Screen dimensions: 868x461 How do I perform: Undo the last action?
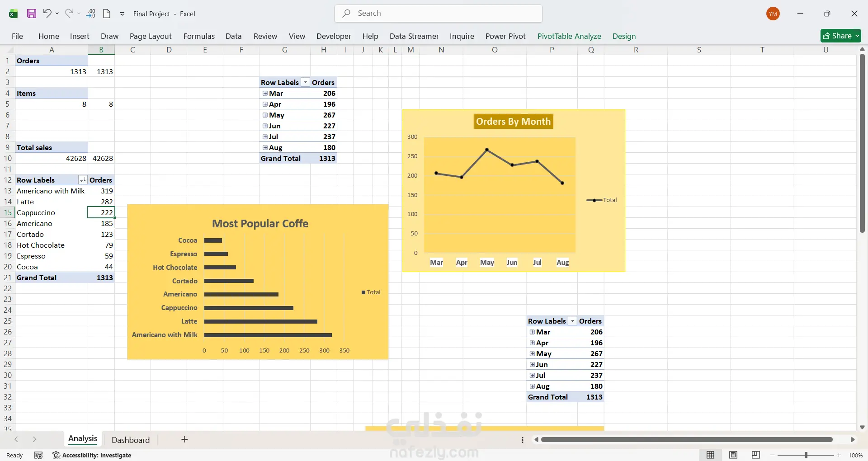(47, 14)
